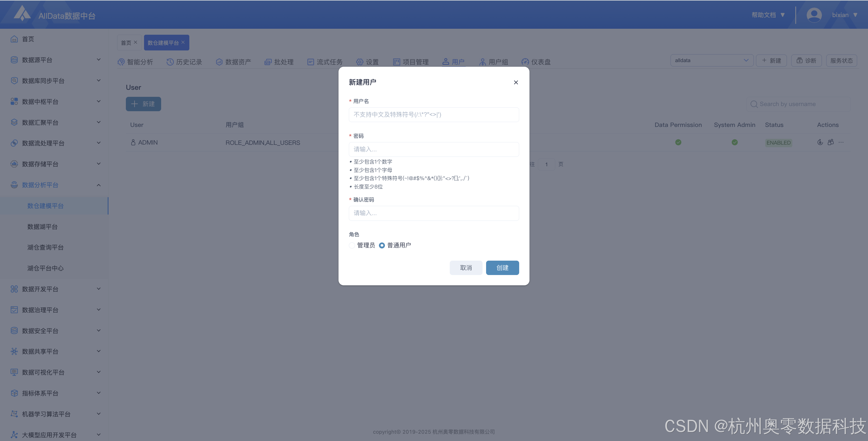Screen dimensions: 868x441
Task: Select the 管理员 role radio button
Action: [x=352, y=246]
